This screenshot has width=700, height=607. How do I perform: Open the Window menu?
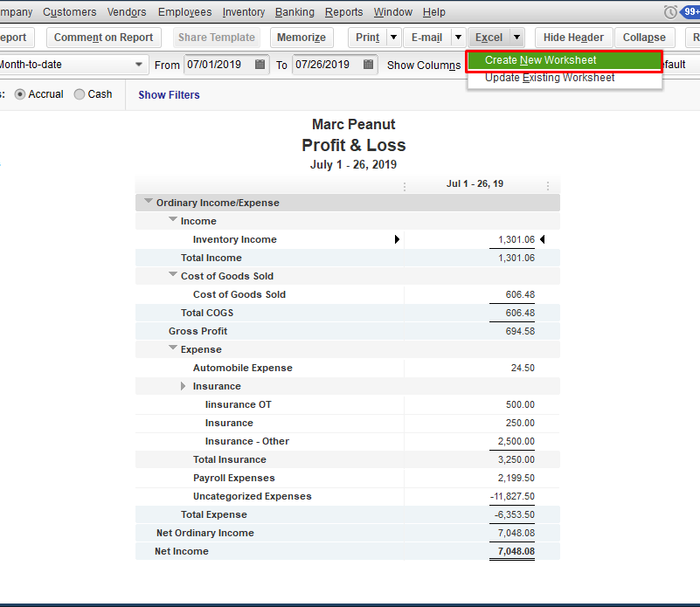coord(393,12)
